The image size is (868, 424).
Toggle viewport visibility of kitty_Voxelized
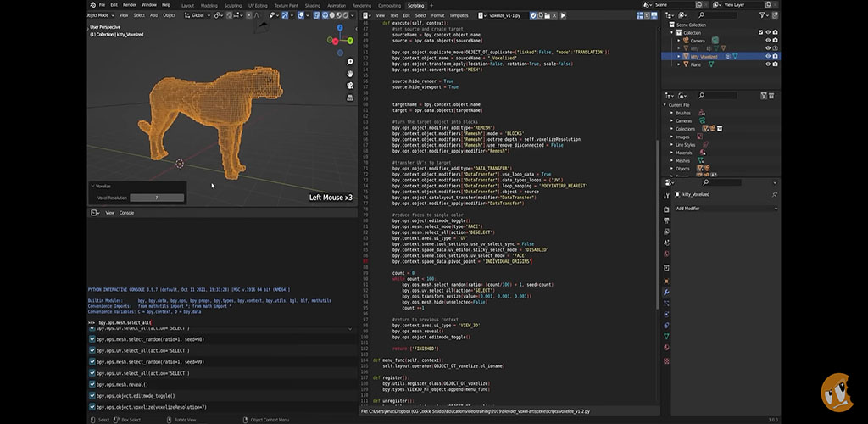[x=768, y=56]
